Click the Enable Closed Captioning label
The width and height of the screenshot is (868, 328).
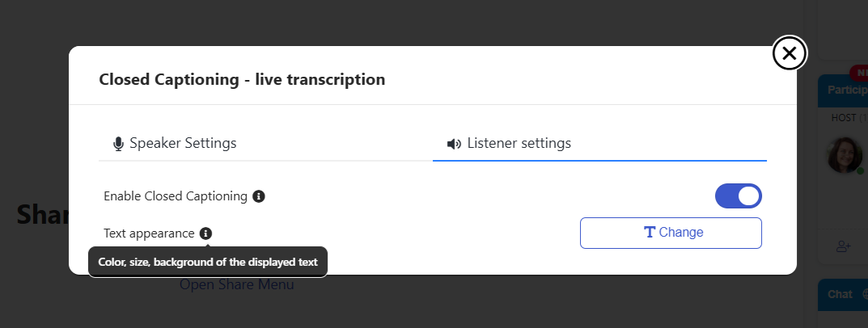176,196
